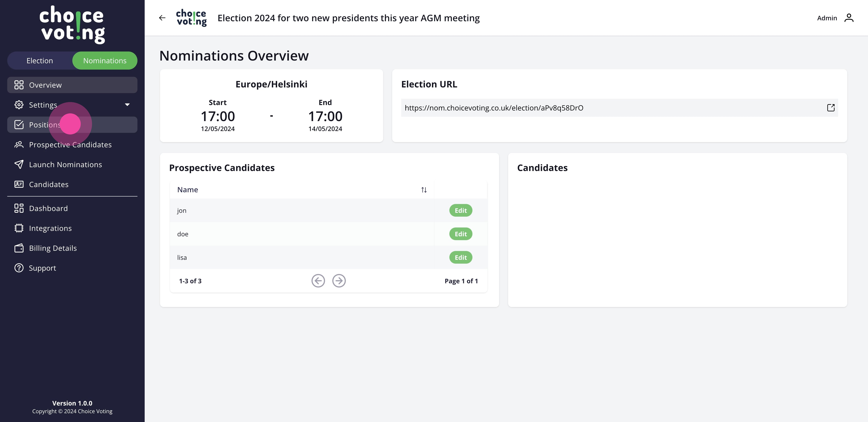
Task: Open Billing Details page
Action: click(53, 248)
